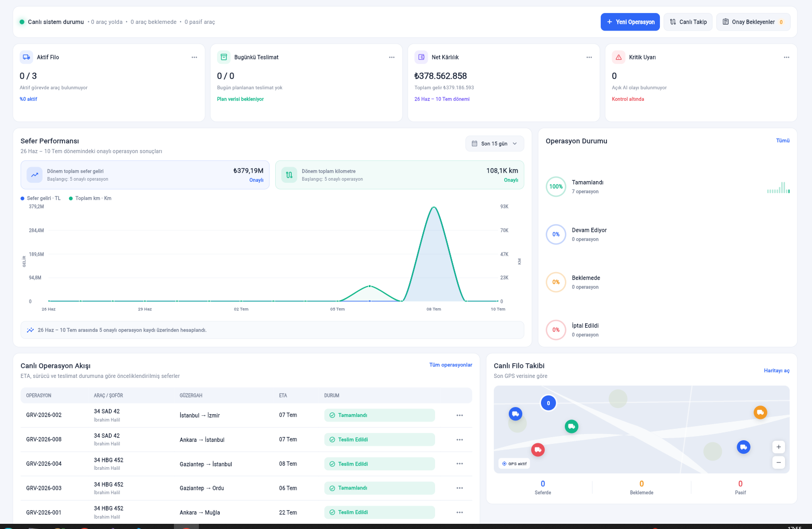Click Haritayı aç link
This screenshot has height=529, width=812.
pyautogui.click(x=777, y=371)
